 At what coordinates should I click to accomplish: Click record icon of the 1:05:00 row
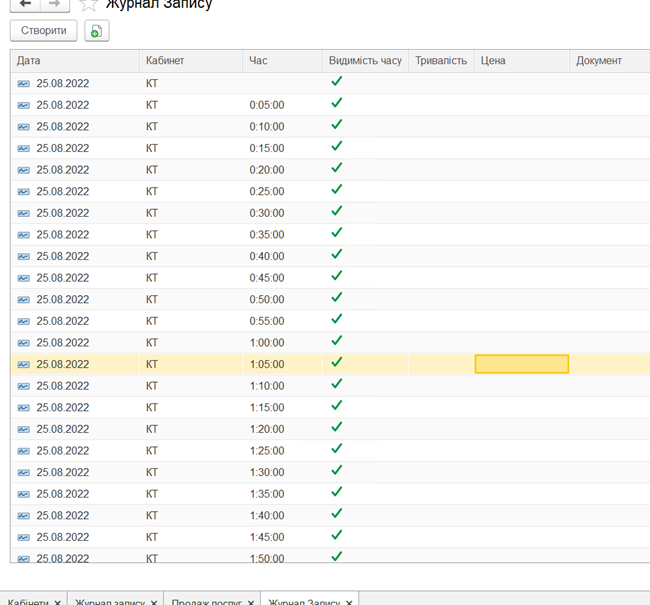[x=24, y=364]
